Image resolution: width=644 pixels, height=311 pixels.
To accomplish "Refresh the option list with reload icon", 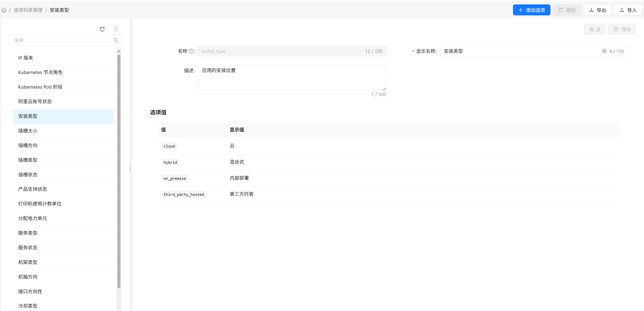I will [x=102, y=29].
